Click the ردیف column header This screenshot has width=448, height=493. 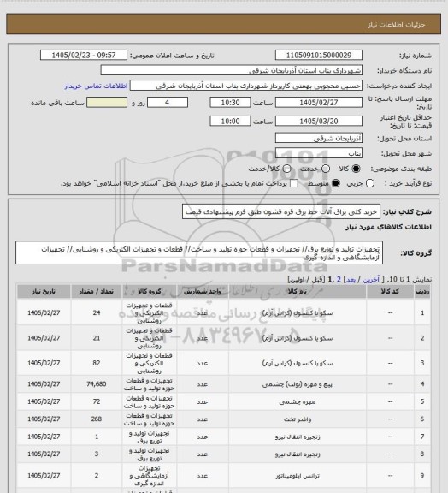tap(422, 292)
